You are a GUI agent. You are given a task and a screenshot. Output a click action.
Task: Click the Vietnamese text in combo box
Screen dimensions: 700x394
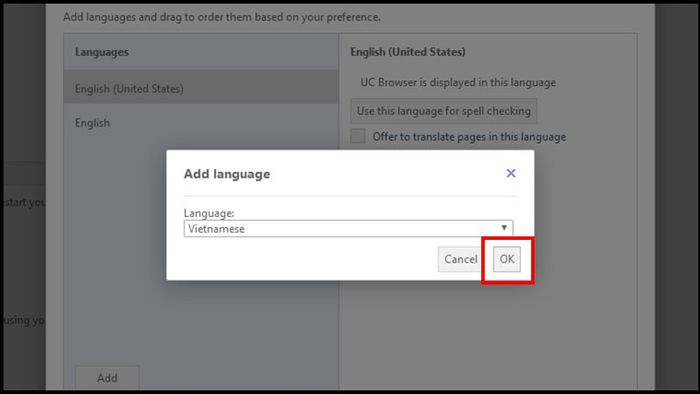217,229
